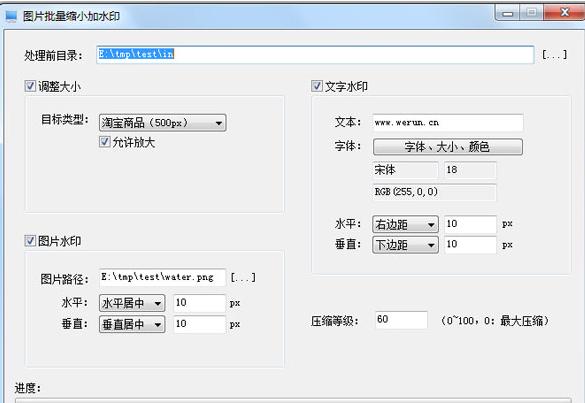This screenshot has width=585, height=403.
Task: Click the RGB (255, 0, 0) color field
Action: 435,192
